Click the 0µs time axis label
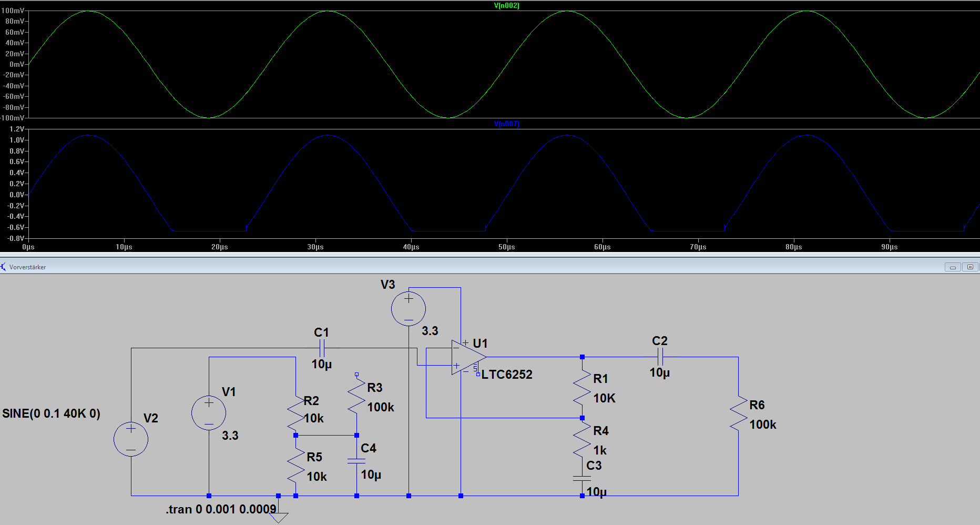This screenshot has width=980, height=525. tap(28, 247)
